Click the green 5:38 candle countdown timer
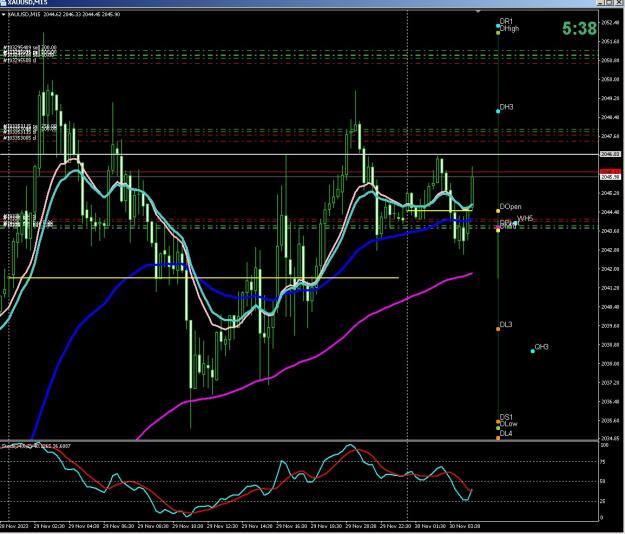This screenshot has width=625, height=534. [579, 28]
